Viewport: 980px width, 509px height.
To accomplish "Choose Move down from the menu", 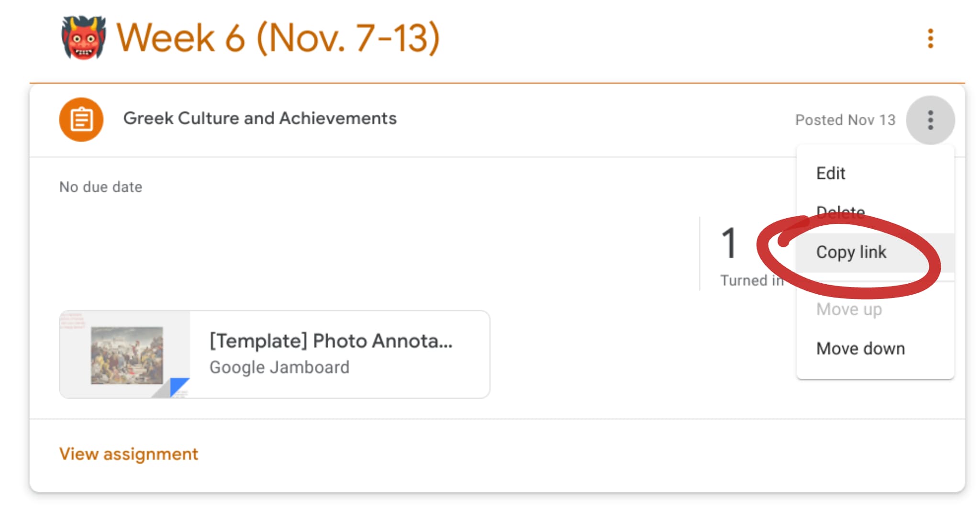I will coord(860,349).
